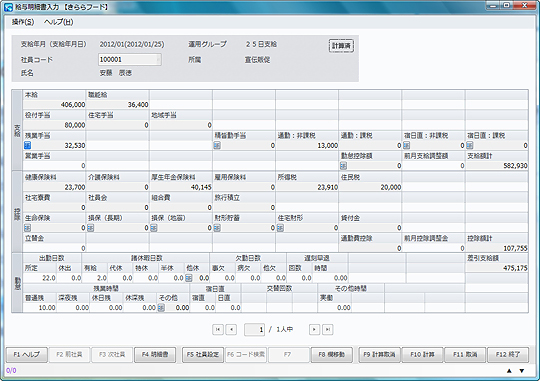
Task: Click the 控除額計 total 107,755
Action: 497,248
